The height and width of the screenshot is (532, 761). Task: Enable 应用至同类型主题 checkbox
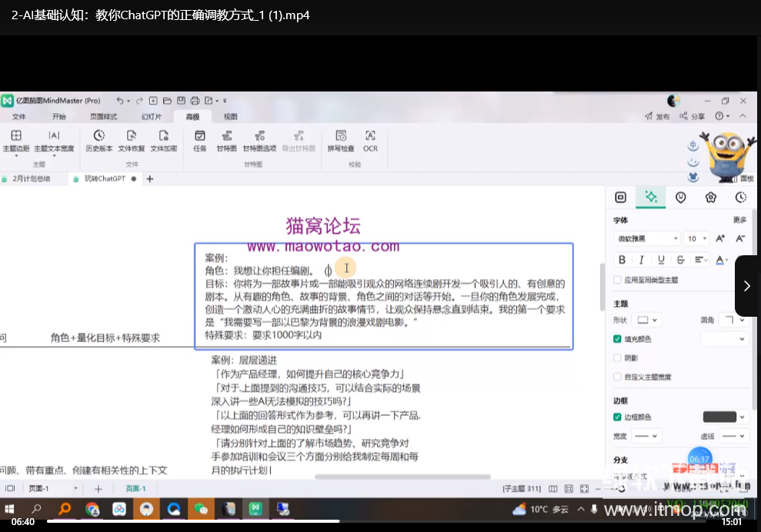[618, 280]
